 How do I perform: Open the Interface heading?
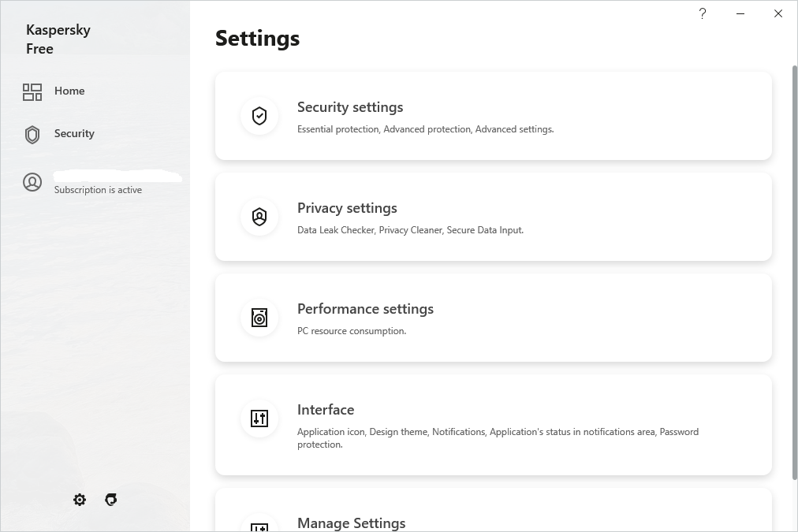pyautogui.click(x=326, y=410)
